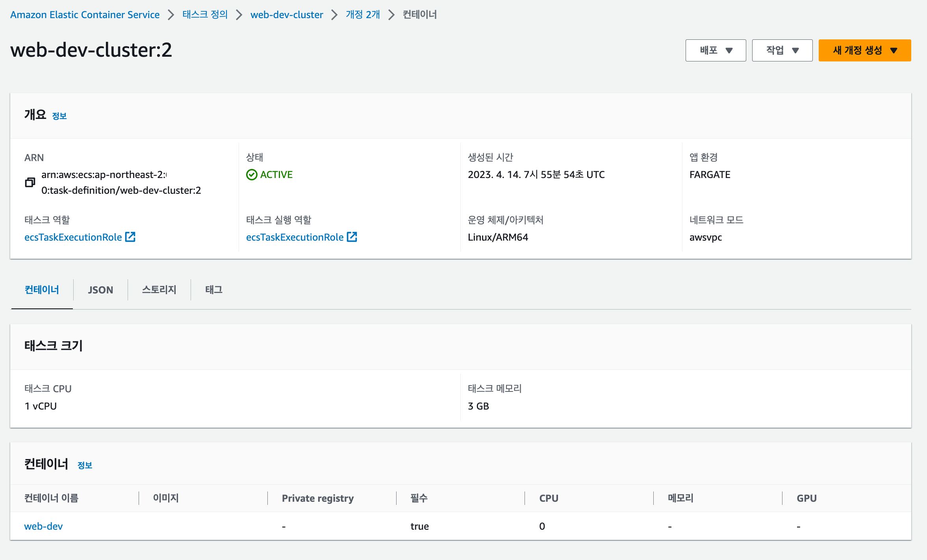Switch to the JSON tab
The width and height of the screenshot is (927, 560).
point(100,290)
